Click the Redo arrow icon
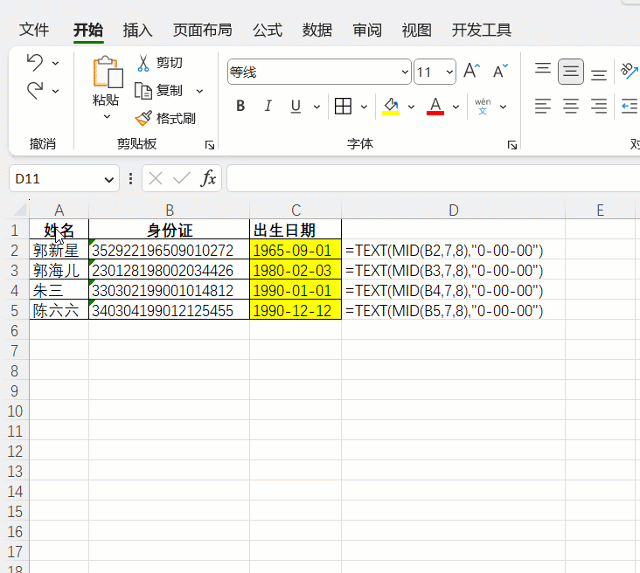This screenshot has width=640, height=573. pyautogui.click(x=35, y=90)
